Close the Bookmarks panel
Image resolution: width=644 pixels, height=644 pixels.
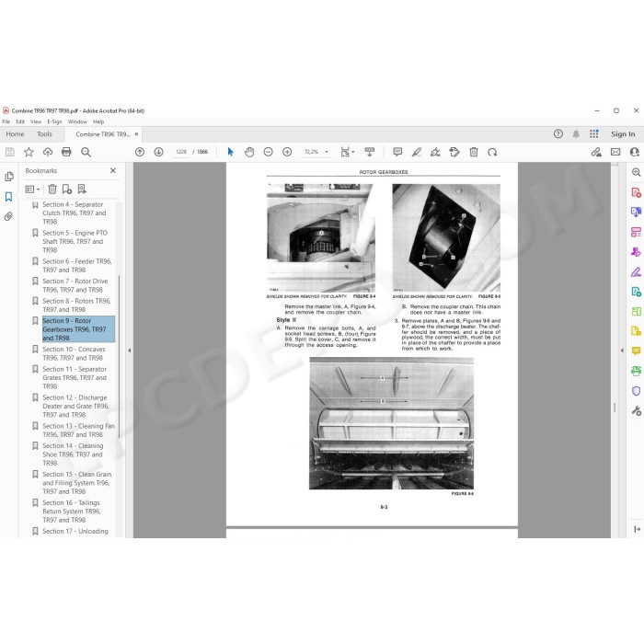(x=113, y=170)
